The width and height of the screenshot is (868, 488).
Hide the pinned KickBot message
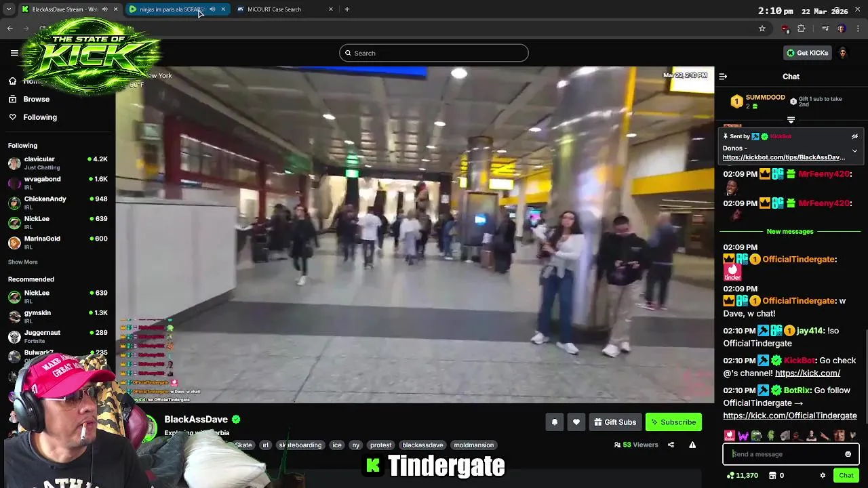(854, 136)
